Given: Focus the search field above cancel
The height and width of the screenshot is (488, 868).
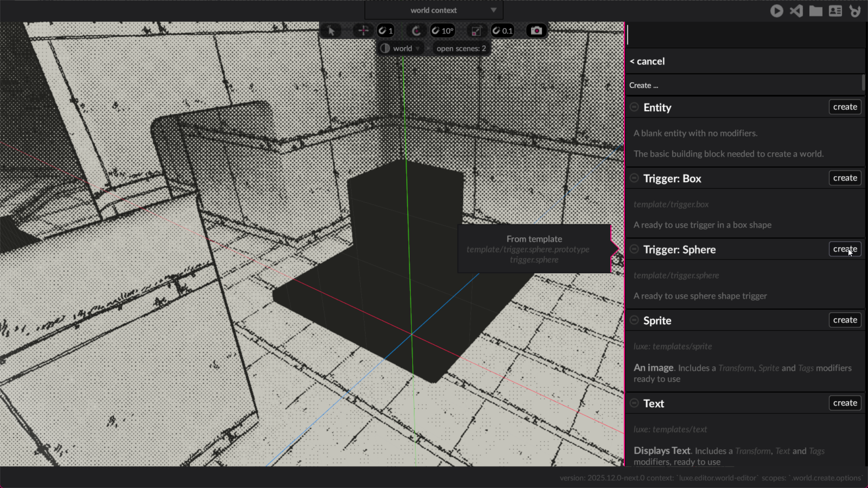Looking at the screenshot, I should click(744, 35).
